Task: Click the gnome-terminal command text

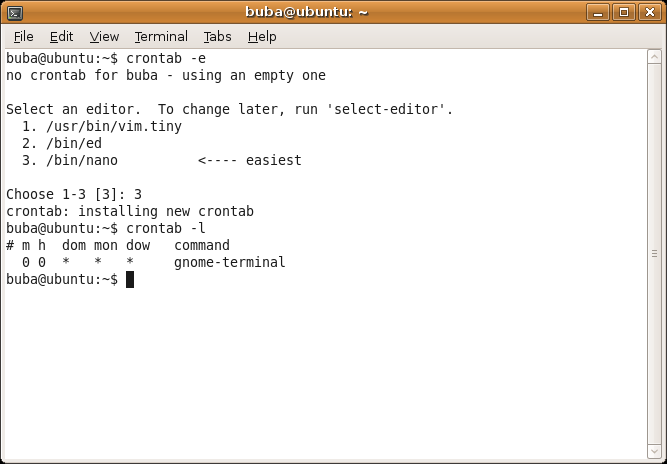Action: point(230,262)
